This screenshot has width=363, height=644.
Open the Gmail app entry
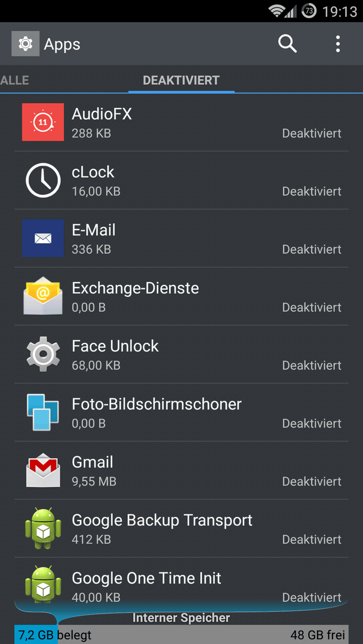(181, 470)
